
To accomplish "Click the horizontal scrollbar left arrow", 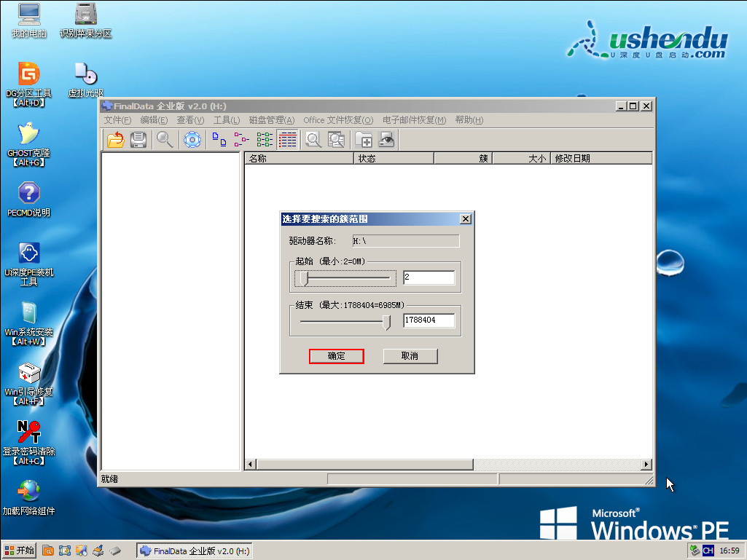I will (x=251, y=465).
